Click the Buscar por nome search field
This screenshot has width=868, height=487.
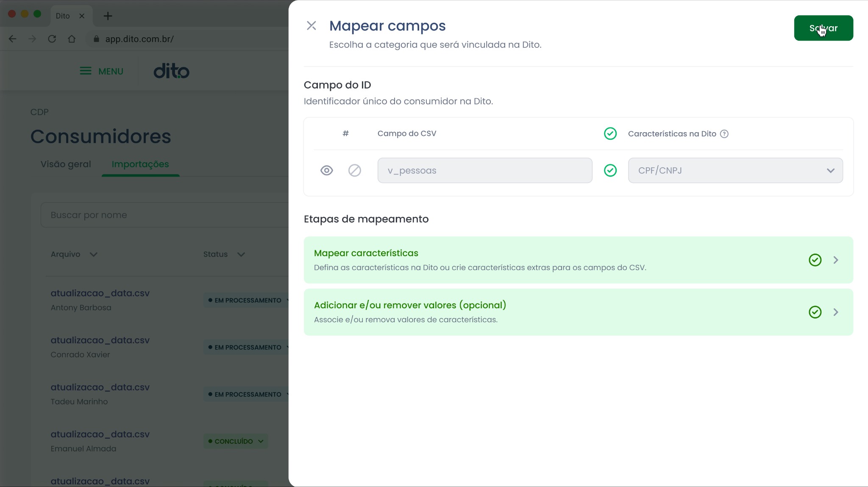coord(164,215)
